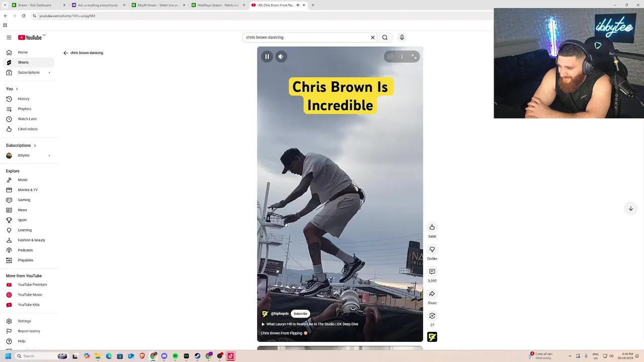Open Steam from the taskbar
Screen dimensions: 644x362
197,356
